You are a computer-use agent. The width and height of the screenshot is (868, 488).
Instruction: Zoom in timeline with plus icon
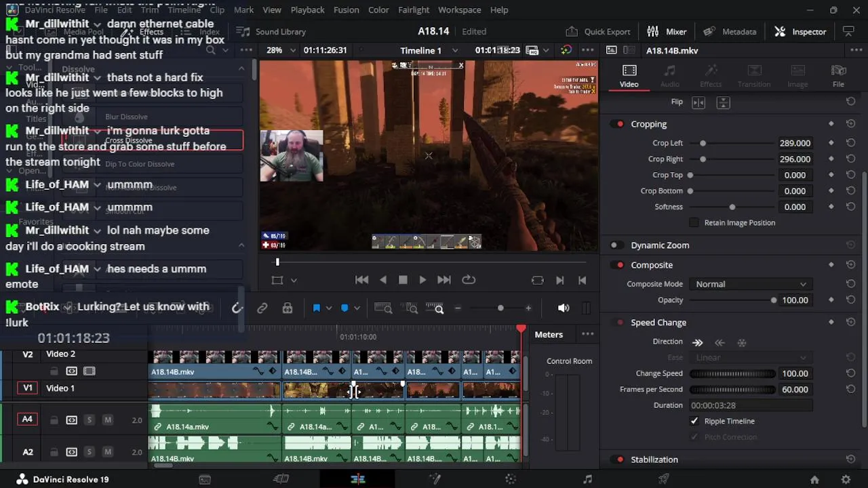528,308
